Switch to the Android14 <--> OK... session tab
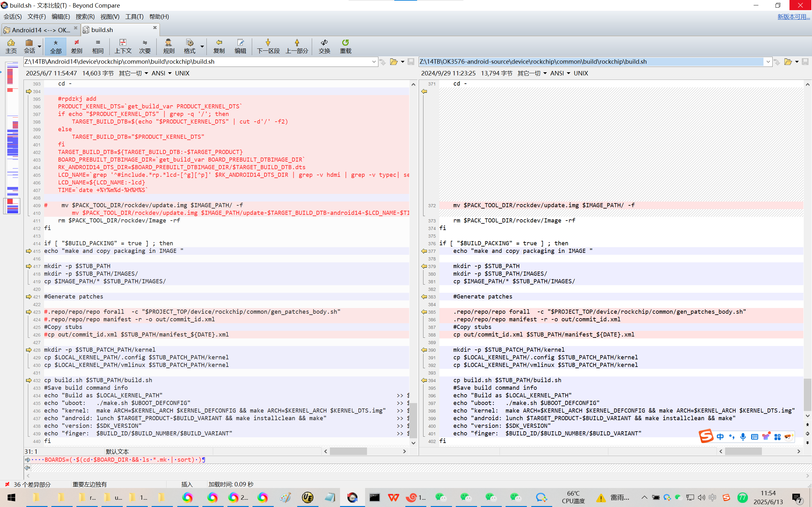This screenshot has height=507, width=812. click(x=40, y=30)
